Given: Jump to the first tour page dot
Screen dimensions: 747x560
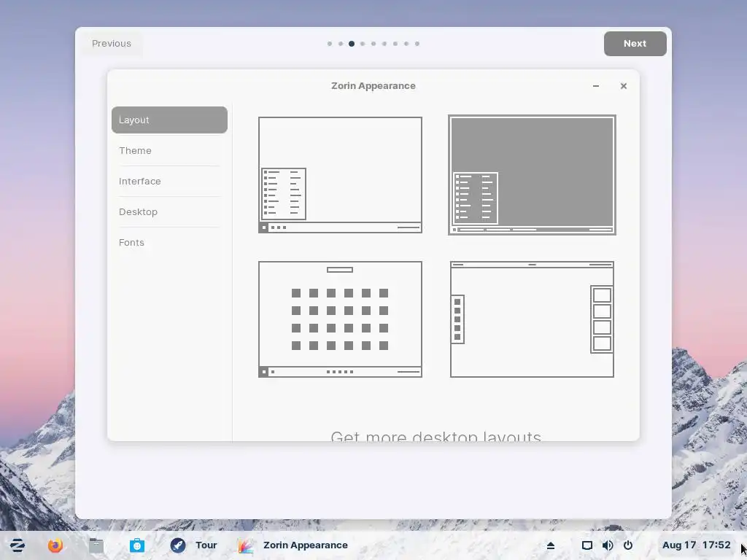Looking at the screenshot, I should (x=330, y=44).
